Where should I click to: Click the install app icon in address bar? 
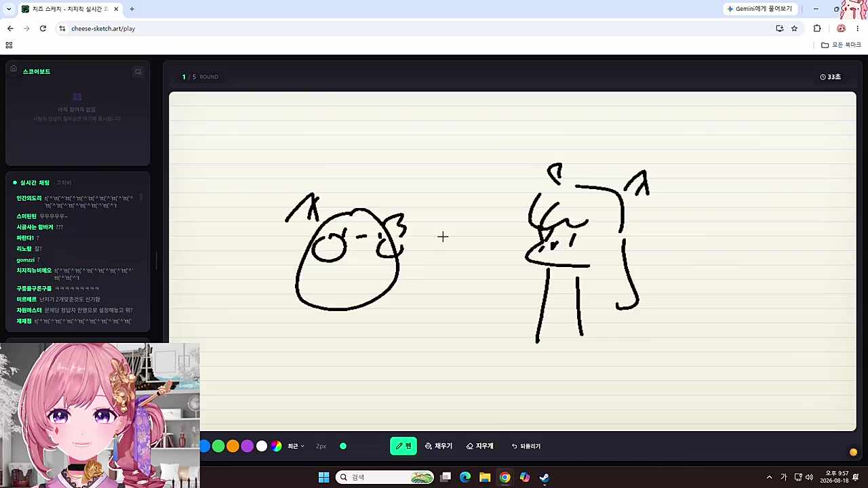780,28
